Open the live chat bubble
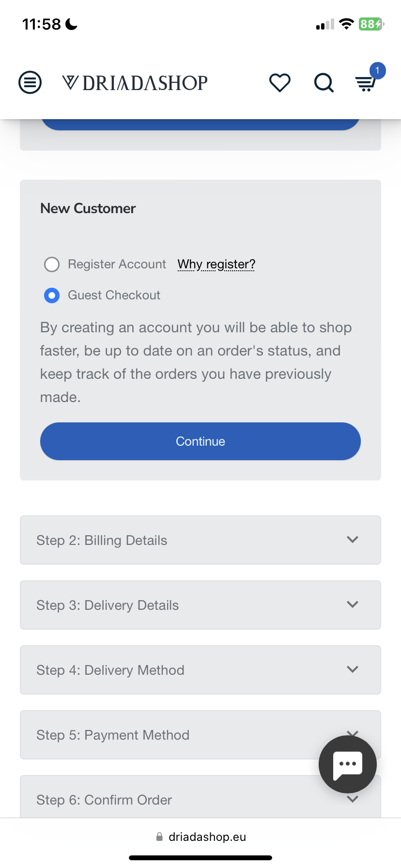 [347, 764]
